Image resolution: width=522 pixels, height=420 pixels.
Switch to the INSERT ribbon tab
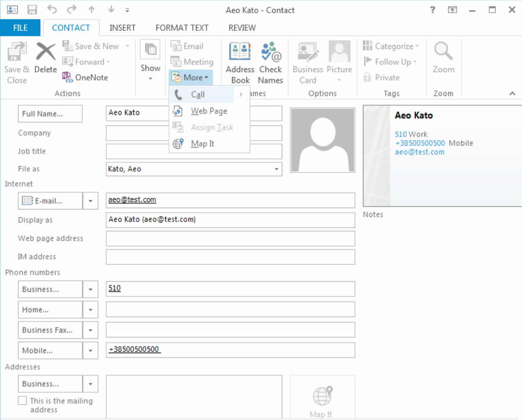(123, 28)
